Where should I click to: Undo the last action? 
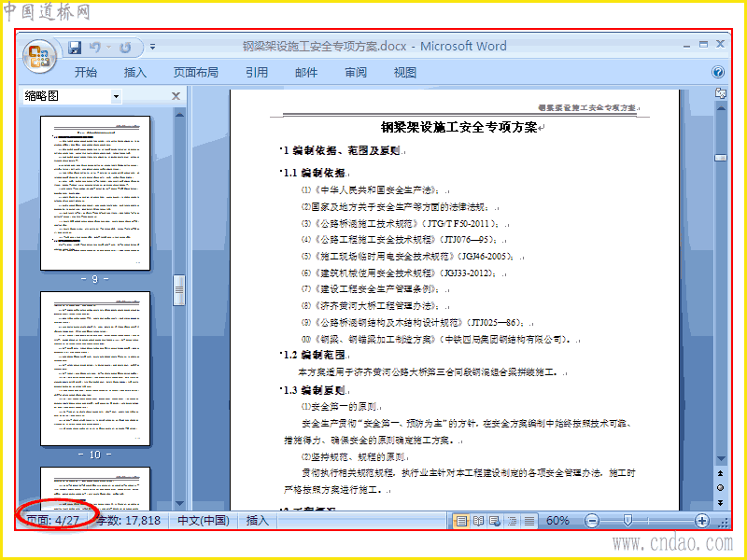pyautogui.click(x=95, y=48)
